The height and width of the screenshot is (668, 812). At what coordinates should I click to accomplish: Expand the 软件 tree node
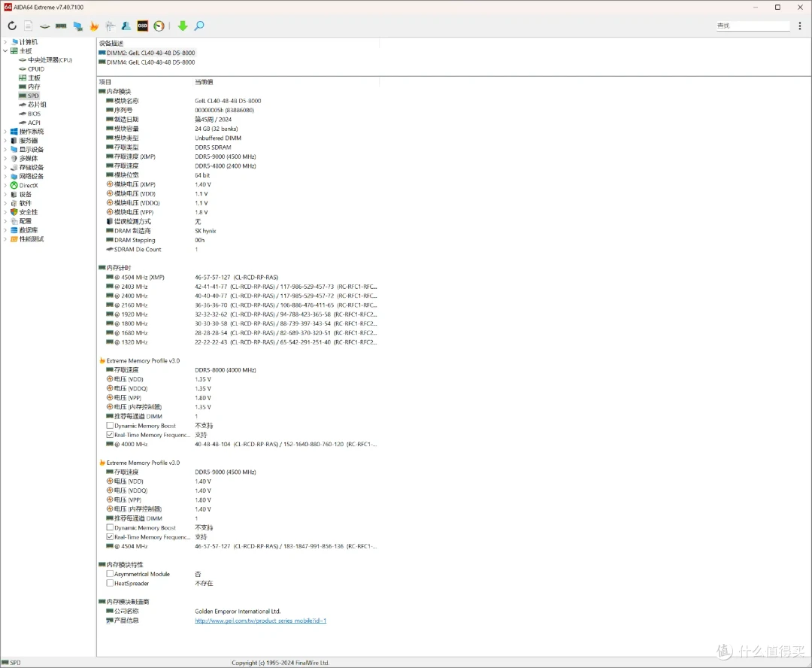coord(5,203)
